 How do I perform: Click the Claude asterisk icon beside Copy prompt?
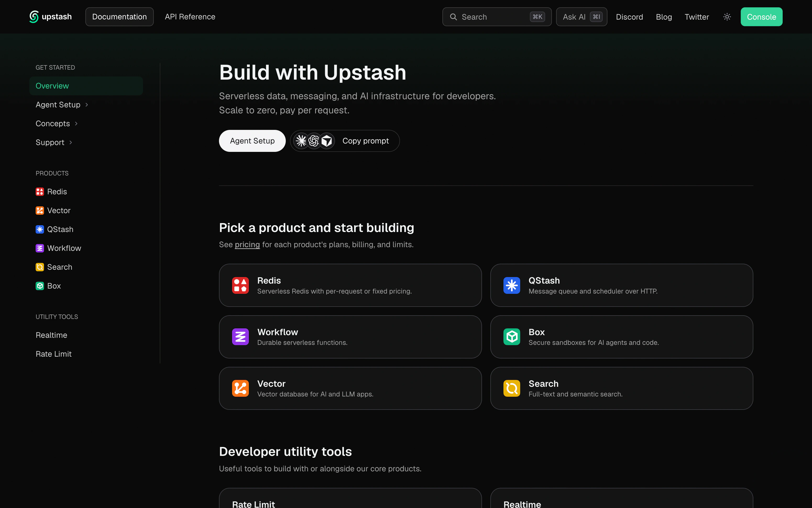point(301,141)
